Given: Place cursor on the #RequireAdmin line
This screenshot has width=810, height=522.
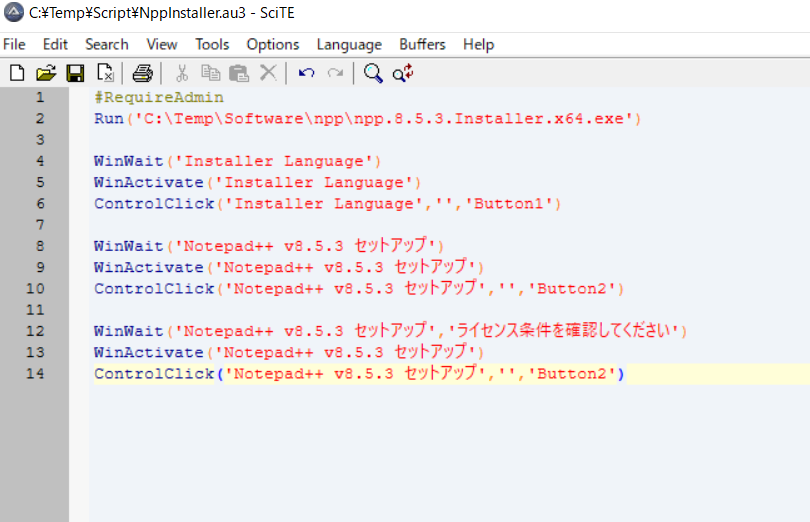Looking at the screenshot, I should pos(159,98).
